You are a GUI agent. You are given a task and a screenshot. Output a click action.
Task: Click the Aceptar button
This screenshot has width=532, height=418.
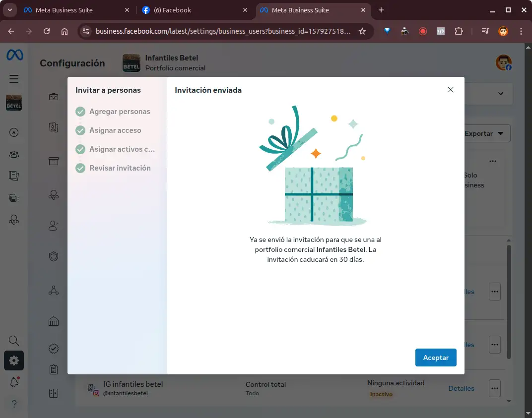click(435, 358)
